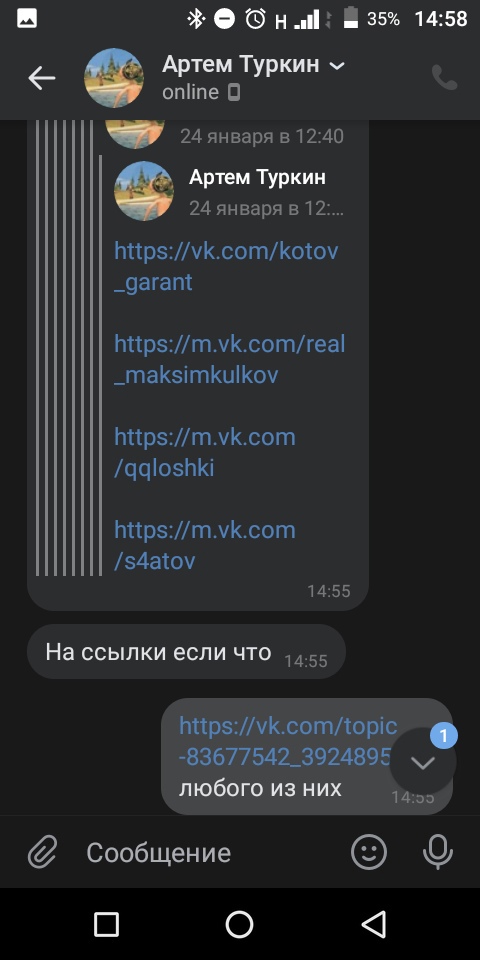The height and width of the screenshot is (960, 480).
Task: Open emoji picker smiley icon
Action: [369, 852]
